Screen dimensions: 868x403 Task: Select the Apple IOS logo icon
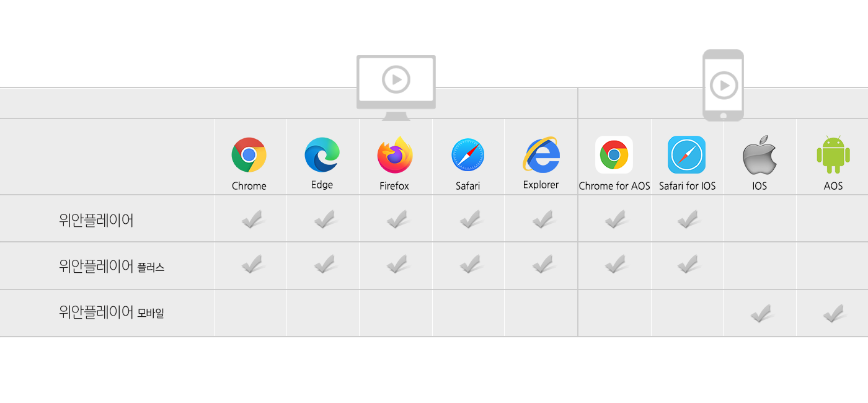coord(759,154)
